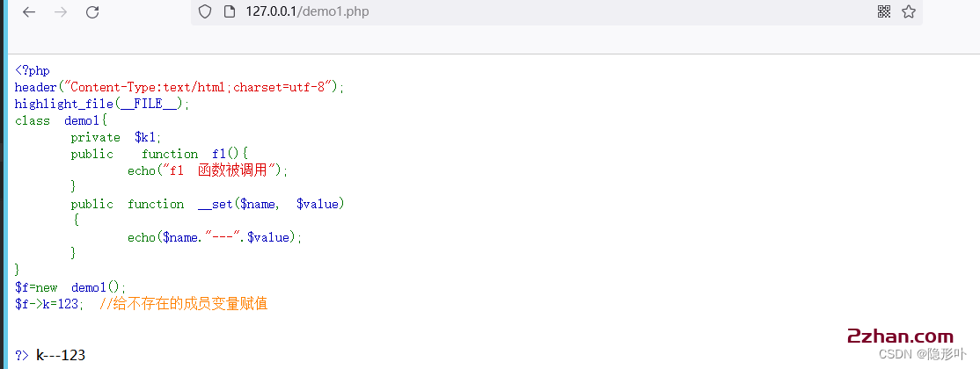Image resolution: width=980 pixels, height=369 pixels.
Task: Click the __set($name, $value) function declaration
Action: 235,204
